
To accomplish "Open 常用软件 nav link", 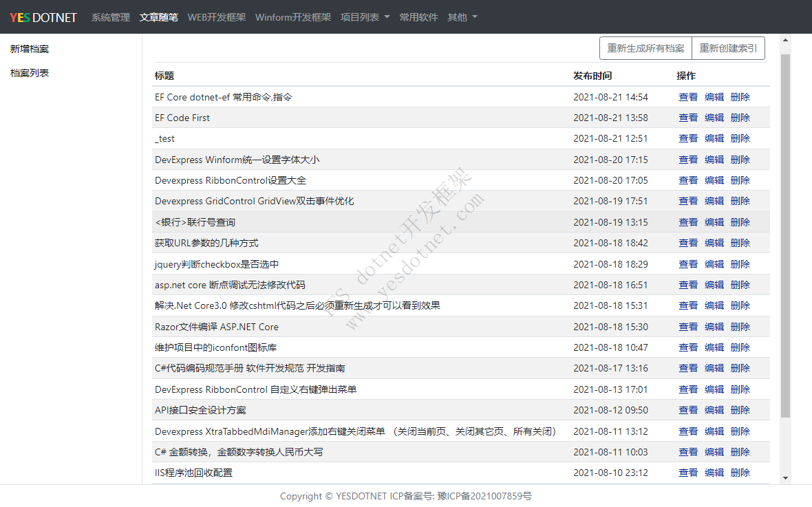I will tap(418, 17).
